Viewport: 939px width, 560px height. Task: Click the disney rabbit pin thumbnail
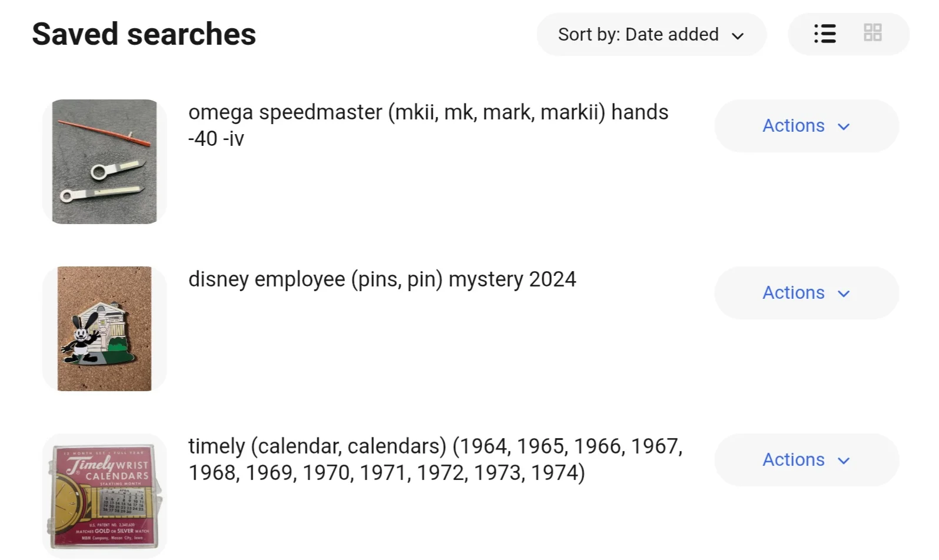click(x=105, y=329)
